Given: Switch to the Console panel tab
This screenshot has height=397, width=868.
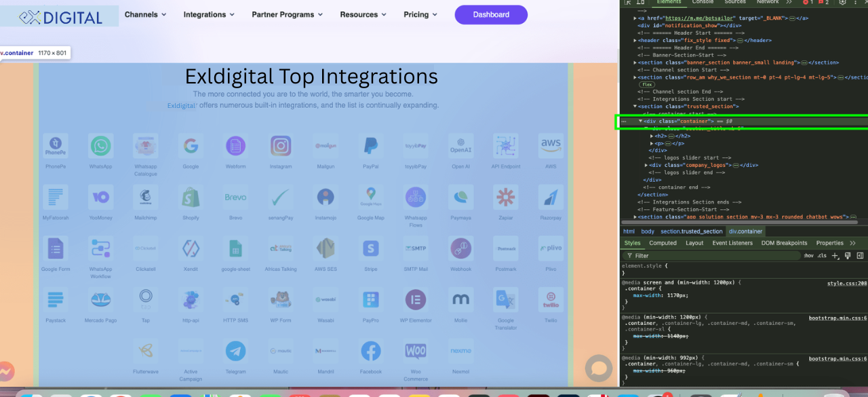Looking at the screenshot, I should click(703, 3).
